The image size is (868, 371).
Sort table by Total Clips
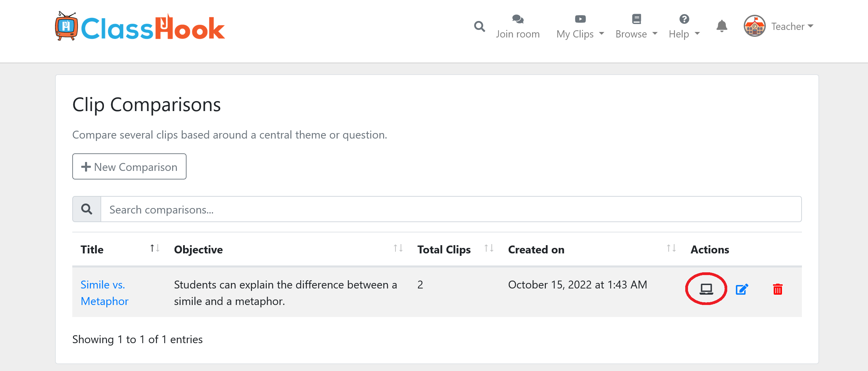(x=489, y=248)
